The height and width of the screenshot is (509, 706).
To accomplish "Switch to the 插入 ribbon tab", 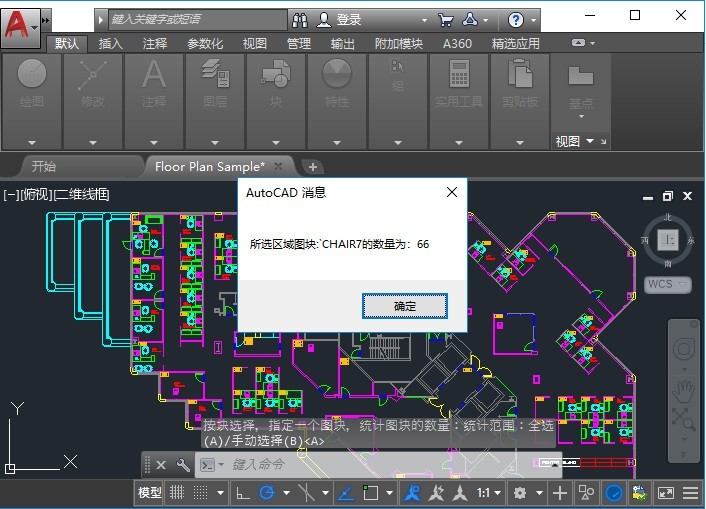I will coord(110,44).
